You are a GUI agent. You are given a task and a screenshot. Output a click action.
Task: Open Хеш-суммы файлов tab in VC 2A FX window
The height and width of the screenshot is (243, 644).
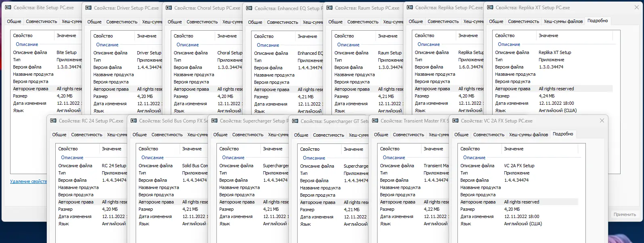529,135
